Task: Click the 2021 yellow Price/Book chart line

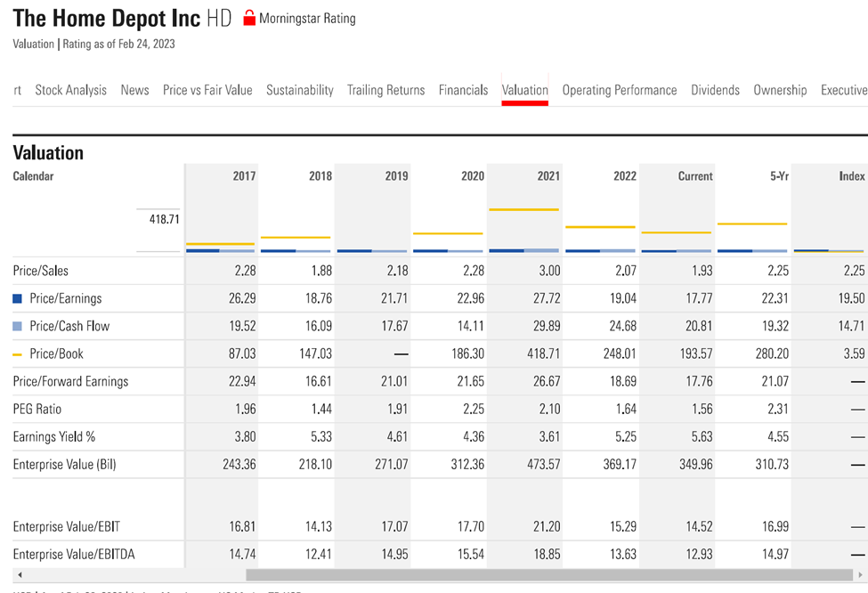Action: [523, 209]
